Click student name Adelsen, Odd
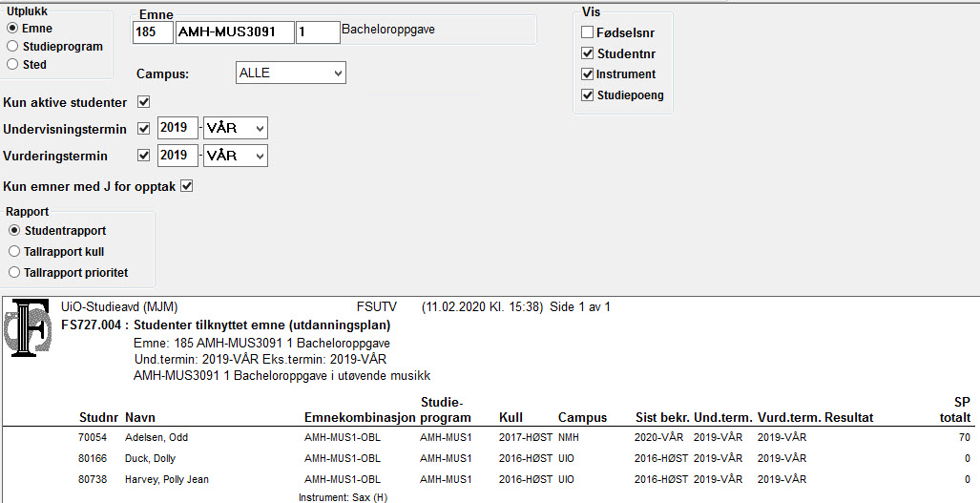 [x=156, y=437]
